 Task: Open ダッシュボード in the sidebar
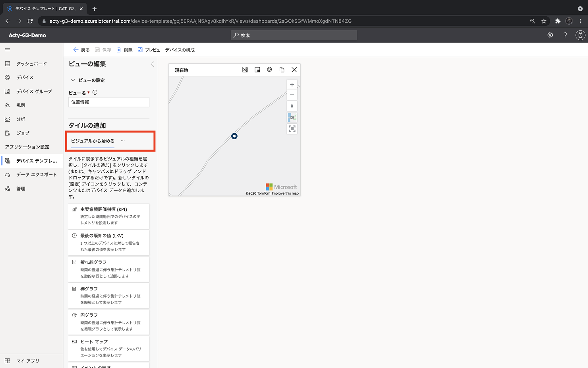click(x=32, y=64)
